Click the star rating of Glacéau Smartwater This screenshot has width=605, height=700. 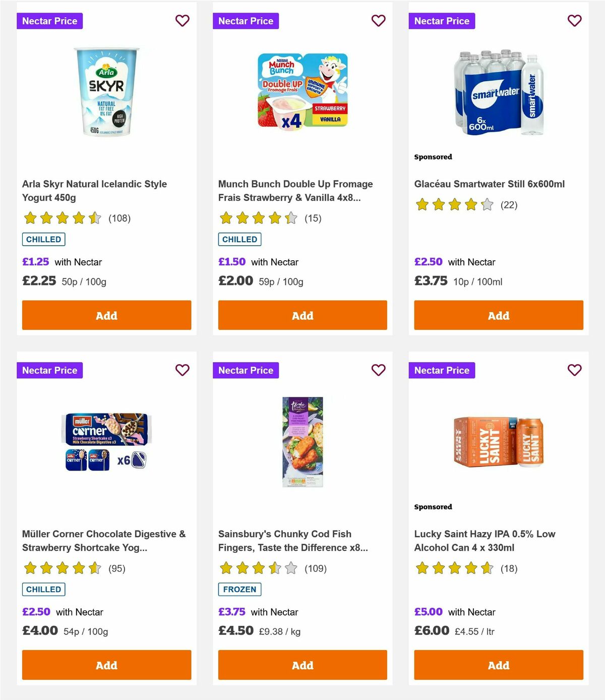coord(454,205)
